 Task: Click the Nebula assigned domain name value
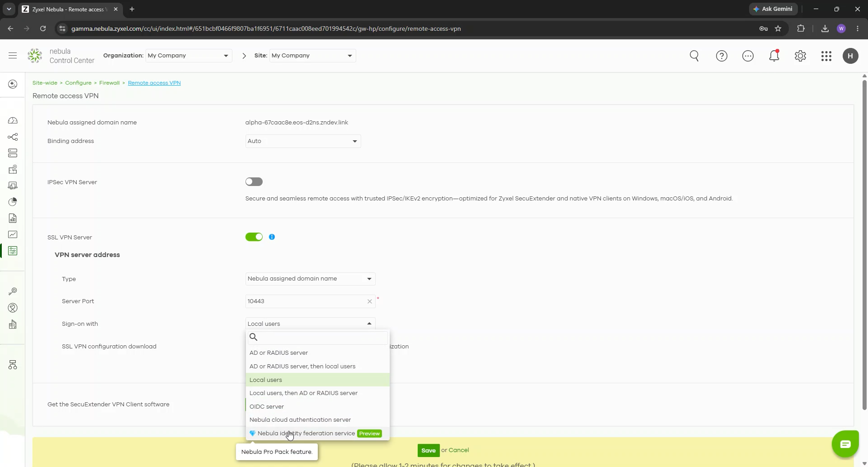(297, 123)
